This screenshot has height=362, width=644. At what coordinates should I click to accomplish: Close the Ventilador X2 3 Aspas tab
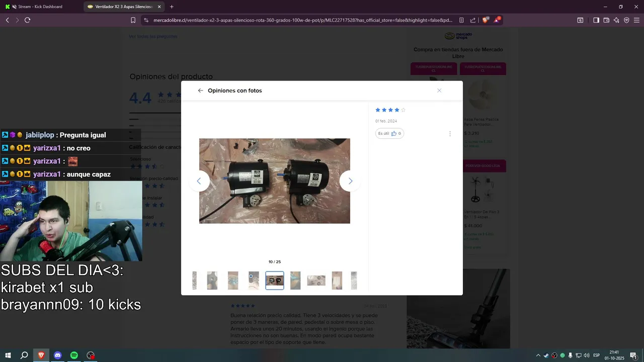coord(159,7)
